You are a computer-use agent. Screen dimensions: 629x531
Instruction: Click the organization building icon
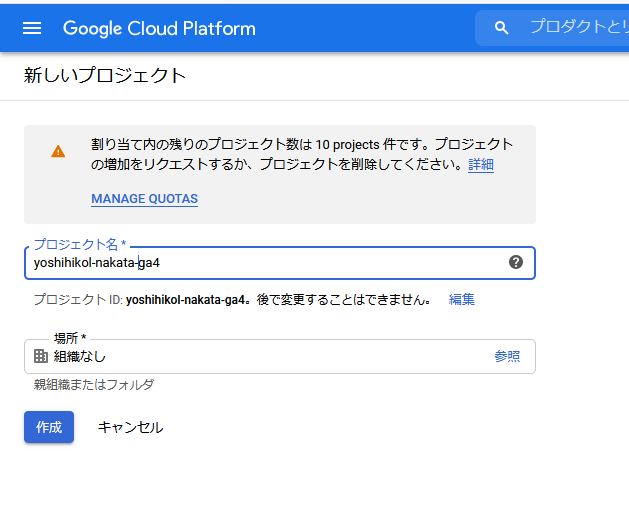41,356
